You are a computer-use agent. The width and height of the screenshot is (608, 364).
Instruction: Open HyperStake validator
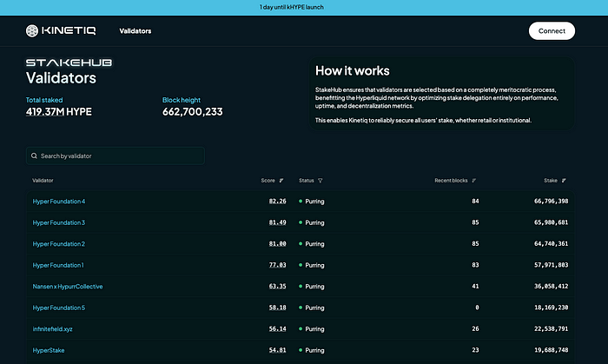click(x=49, y=350)
